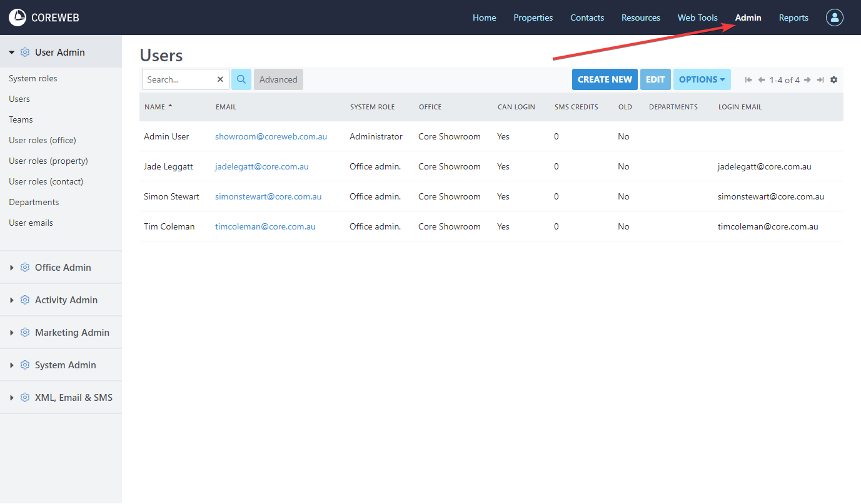Go to first page of results
The image size is (861, 504).
[748, 80]
